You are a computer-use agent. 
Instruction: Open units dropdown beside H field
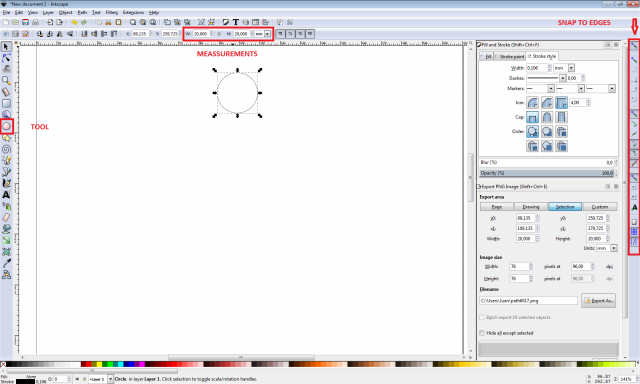tap(267, 34)
